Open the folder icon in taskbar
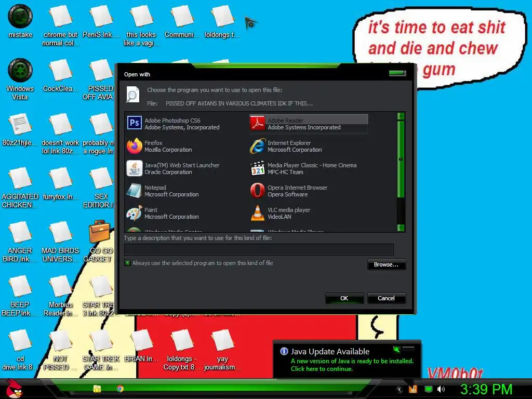This screenshot has width=532, height=399. click(x=97, y=389)
